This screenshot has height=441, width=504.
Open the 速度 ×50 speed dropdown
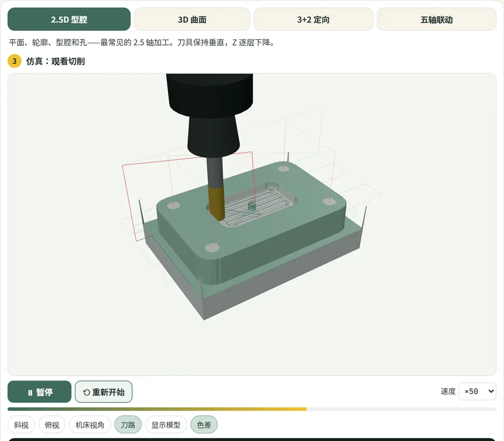477,391
